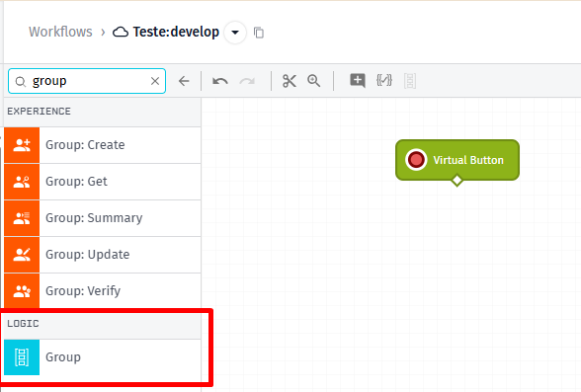Click the Teste:develop workflow title

(176, 32)
